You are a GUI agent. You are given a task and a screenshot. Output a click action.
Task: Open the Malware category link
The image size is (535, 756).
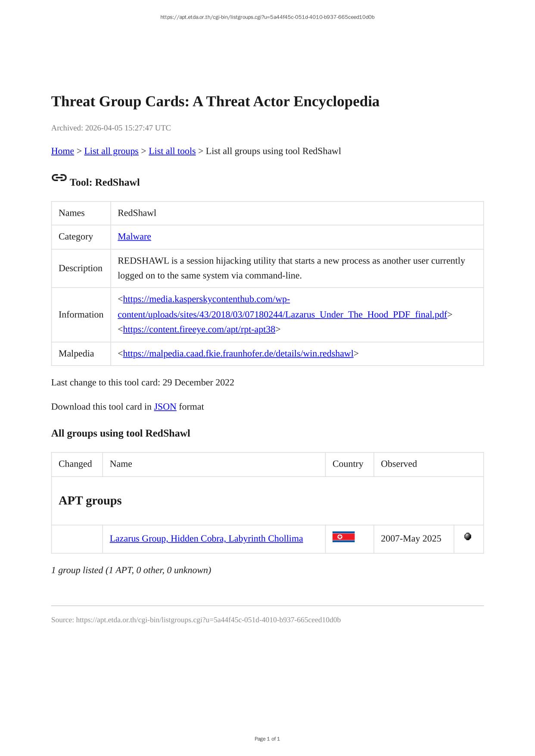(134, 237)
